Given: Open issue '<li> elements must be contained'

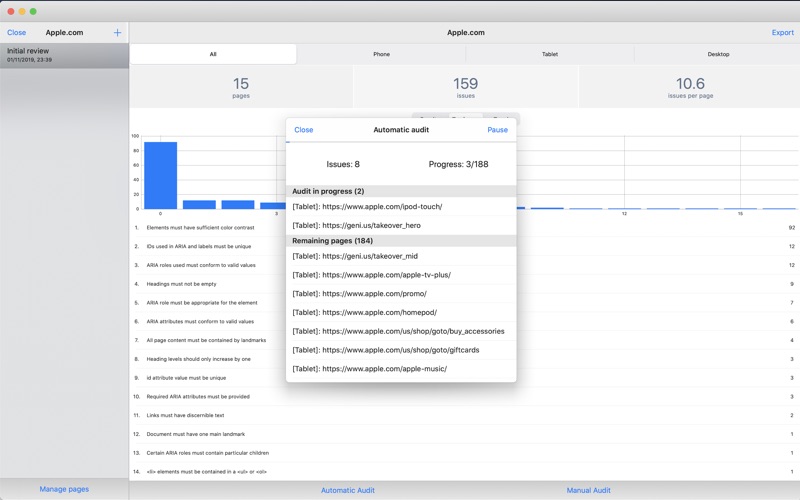Looking at the screenshot, I should click(464, 472).
